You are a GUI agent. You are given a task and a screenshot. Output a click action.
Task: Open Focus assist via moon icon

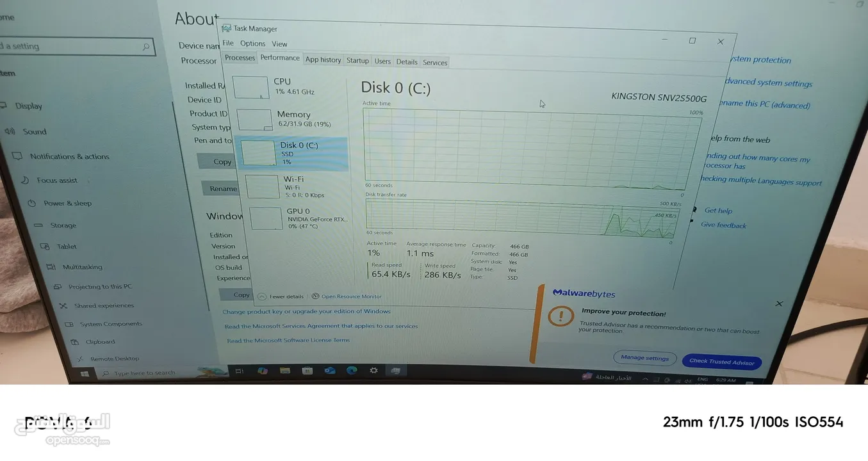(x=25, y=180)
